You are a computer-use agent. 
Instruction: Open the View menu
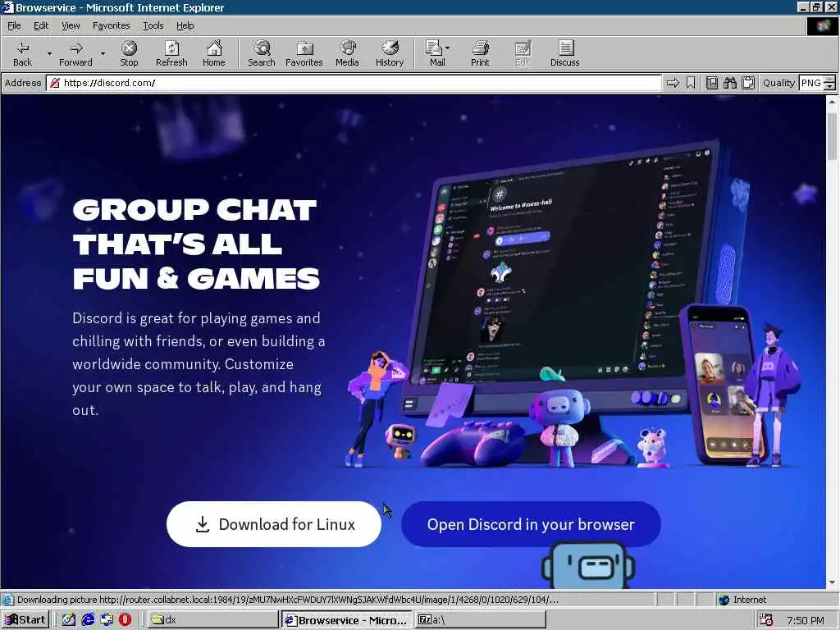[x=71, y=25]
